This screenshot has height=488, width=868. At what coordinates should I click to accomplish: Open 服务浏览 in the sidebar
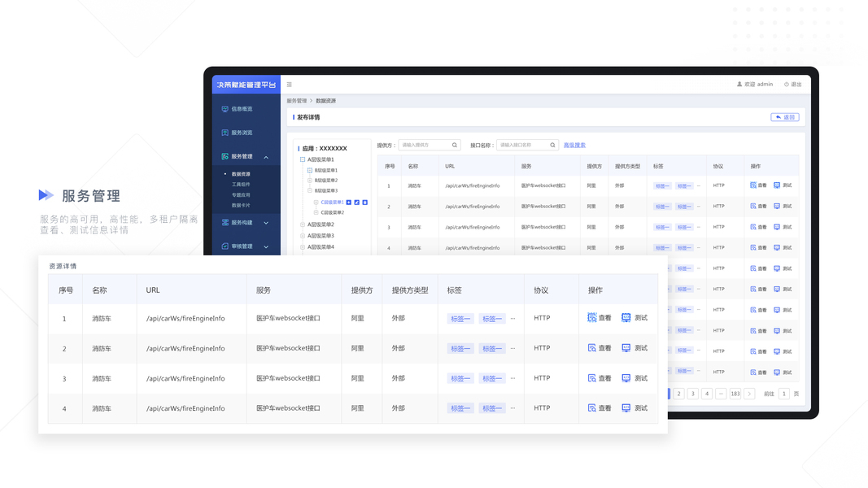237,133
